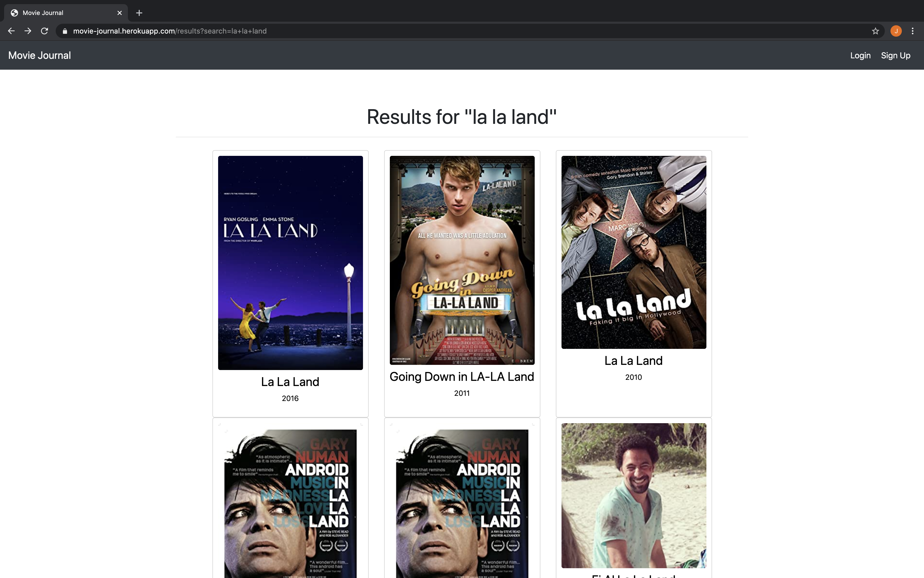The height and width of the screenshot is (578, 924).
Task: Open Going Down in LA-LA Land poster
Action: pos(462,260)
